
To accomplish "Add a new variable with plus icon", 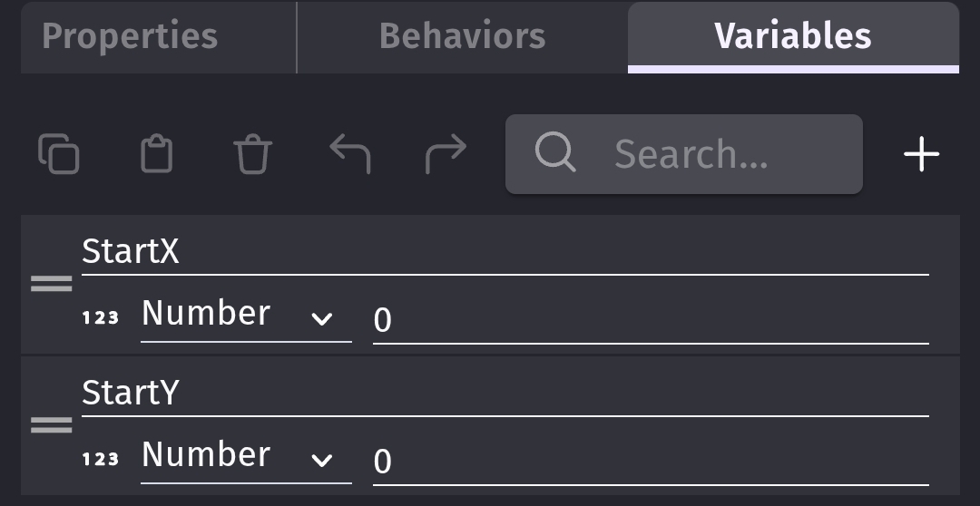I will click(x=921, y=154).
